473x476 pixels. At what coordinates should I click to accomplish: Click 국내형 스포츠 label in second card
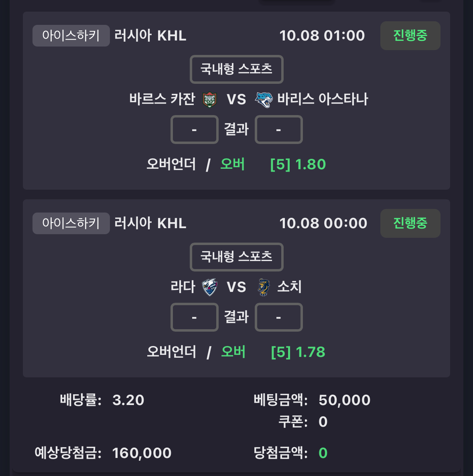click(236, 257)
